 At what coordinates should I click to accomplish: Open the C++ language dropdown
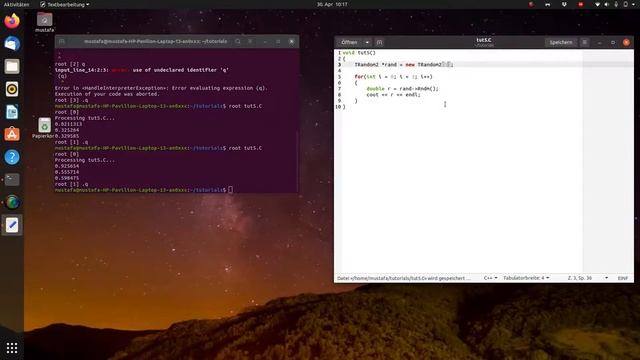point(490,278)
